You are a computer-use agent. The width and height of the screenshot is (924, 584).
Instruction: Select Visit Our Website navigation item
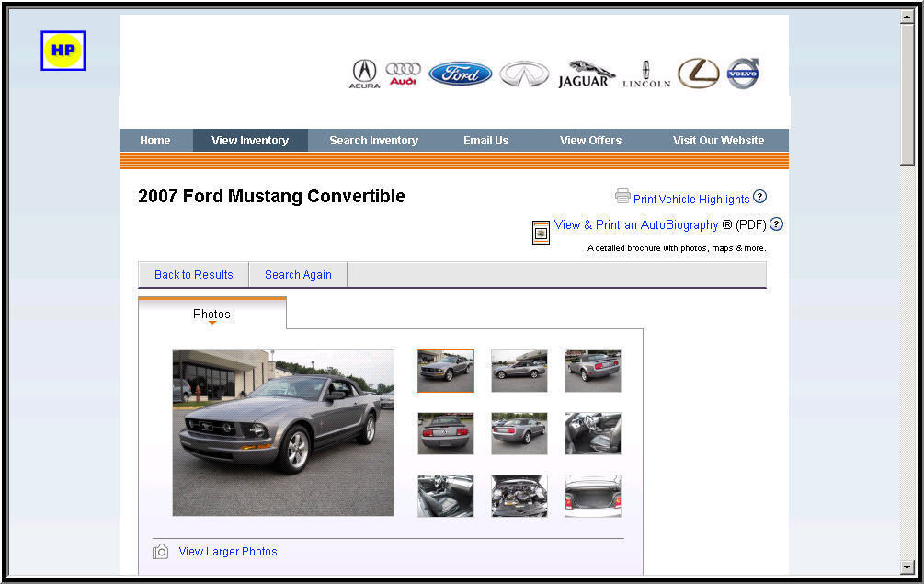point(718,141)
